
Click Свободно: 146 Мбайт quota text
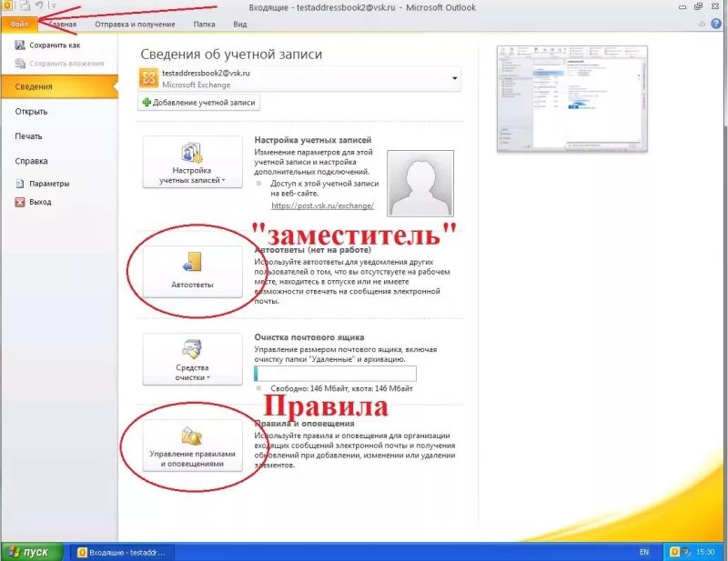click(x=341, y=388)
